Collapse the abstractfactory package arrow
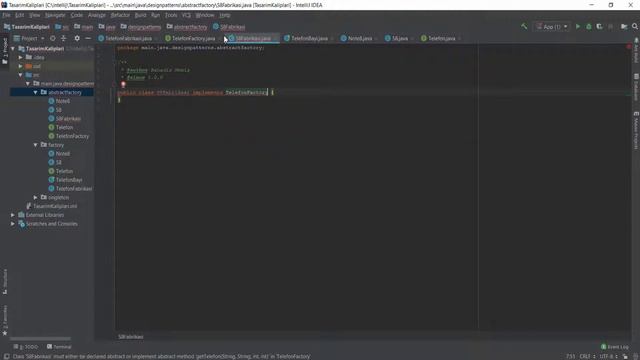 (36, 93)
